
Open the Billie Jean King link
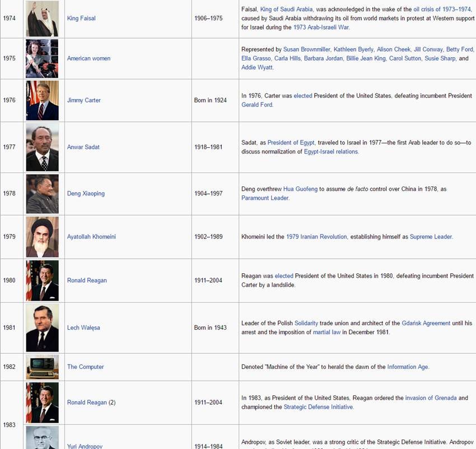coord(366,58)
